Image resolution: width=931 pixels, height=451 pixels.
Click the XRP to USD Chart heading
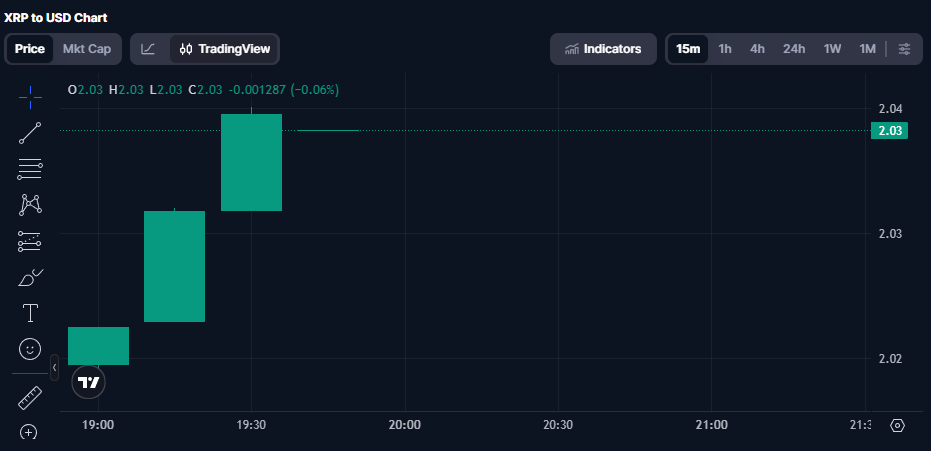coord(56,18)
